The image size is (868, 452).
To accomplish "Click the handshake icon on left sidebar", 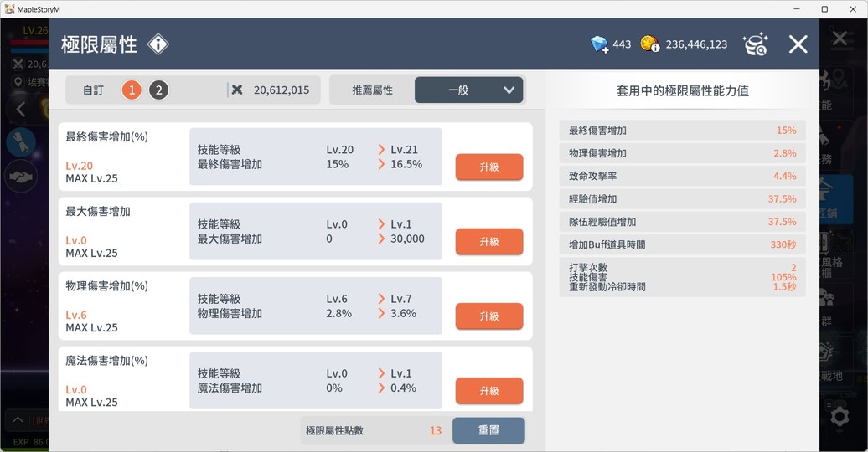I will pos(21,177).
